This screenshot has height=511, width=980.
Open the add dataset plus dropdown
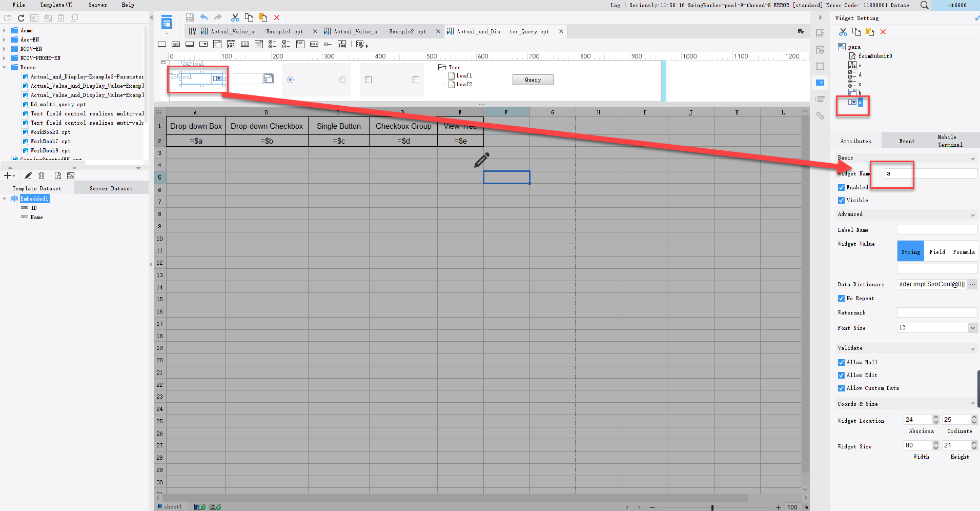coord(10,175)
